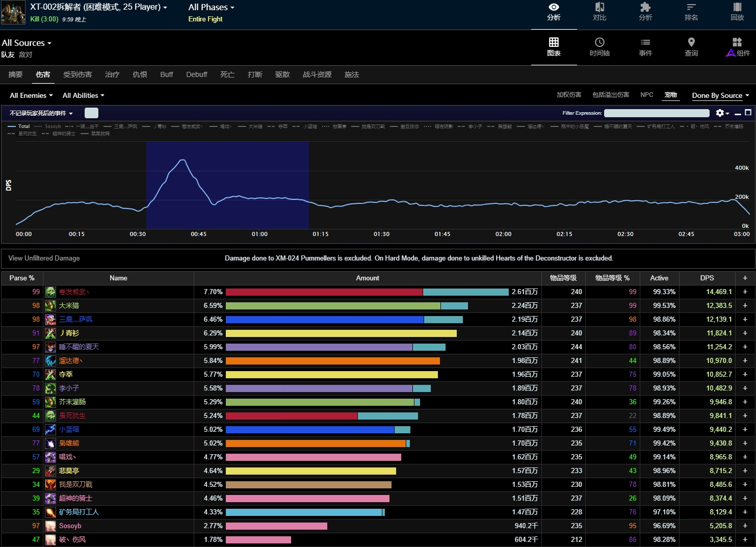Switch to the 摘要 summary tab

(15, 74)
